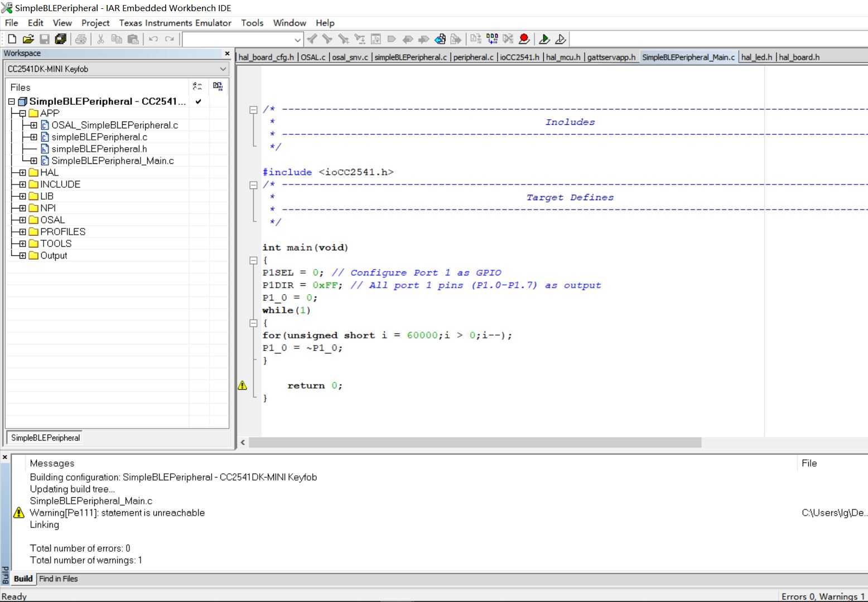Click the Stop Build icon
868x602 pixels.
click(x=508, y=39)
